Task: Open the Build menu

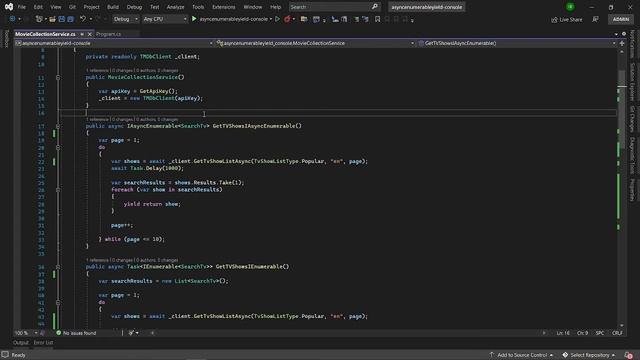Action: (113, 7)
